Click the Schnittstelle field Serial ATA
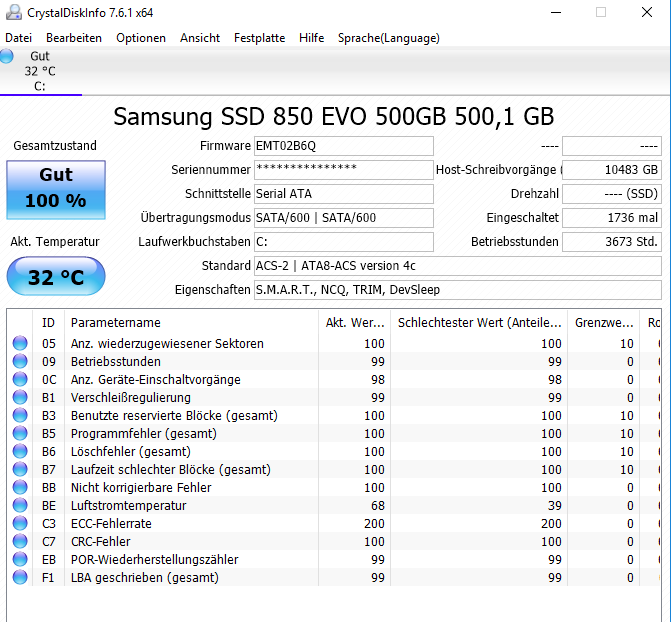 click(x=344, y=194)
